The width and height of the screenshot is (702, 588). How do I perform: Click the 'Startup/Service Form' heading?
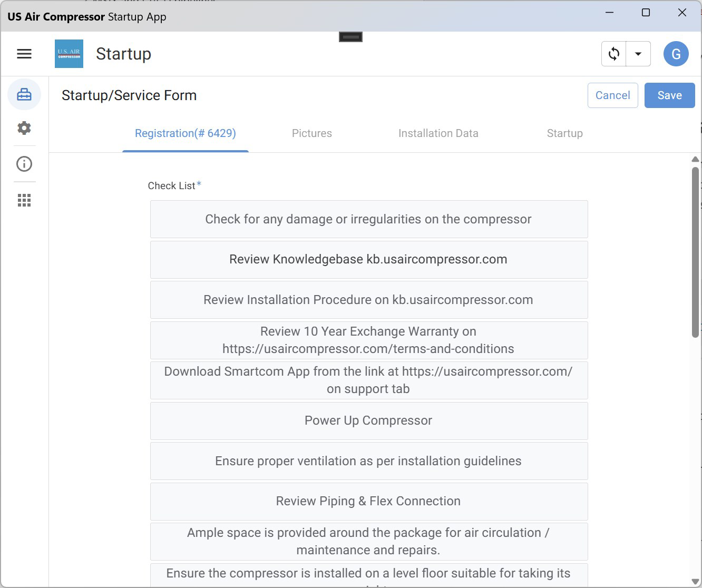pyautogui.click(x=129, y=95)
